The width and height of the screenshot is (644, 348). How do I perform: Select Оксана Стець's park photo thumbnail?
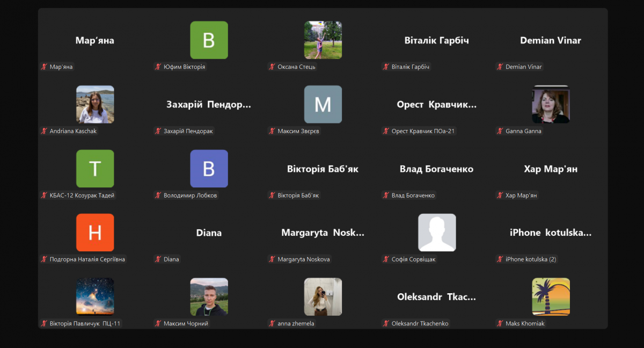pyautogui.click(x=323, y=40)
